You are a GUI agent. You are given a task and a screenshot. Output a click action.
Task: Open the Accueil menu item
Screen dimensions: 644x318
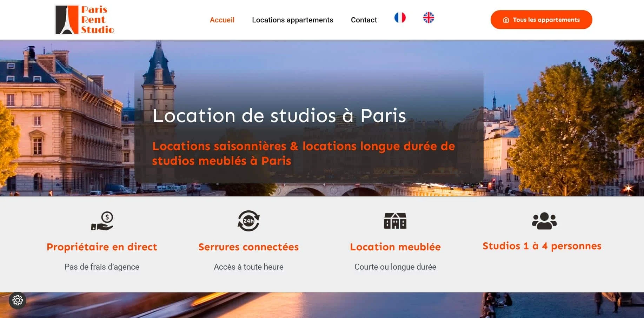tap(222, 20)
